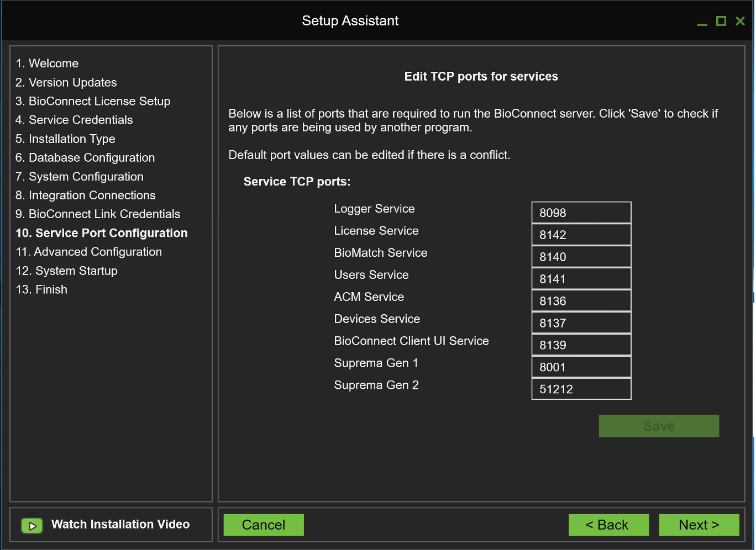Select the Installation Type step

tap(65, 139)
